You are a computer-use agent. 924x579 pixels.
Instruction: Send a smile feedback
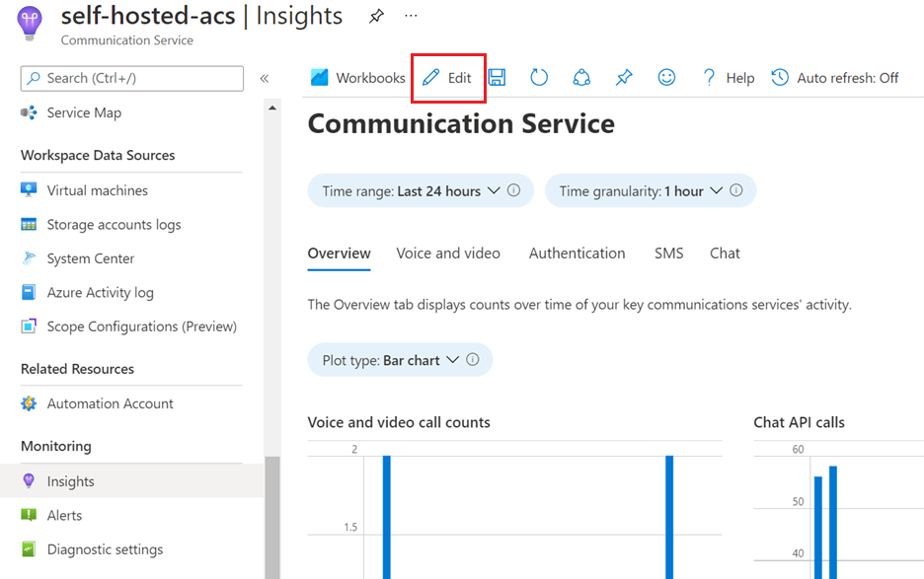click(x=666, y=77)
